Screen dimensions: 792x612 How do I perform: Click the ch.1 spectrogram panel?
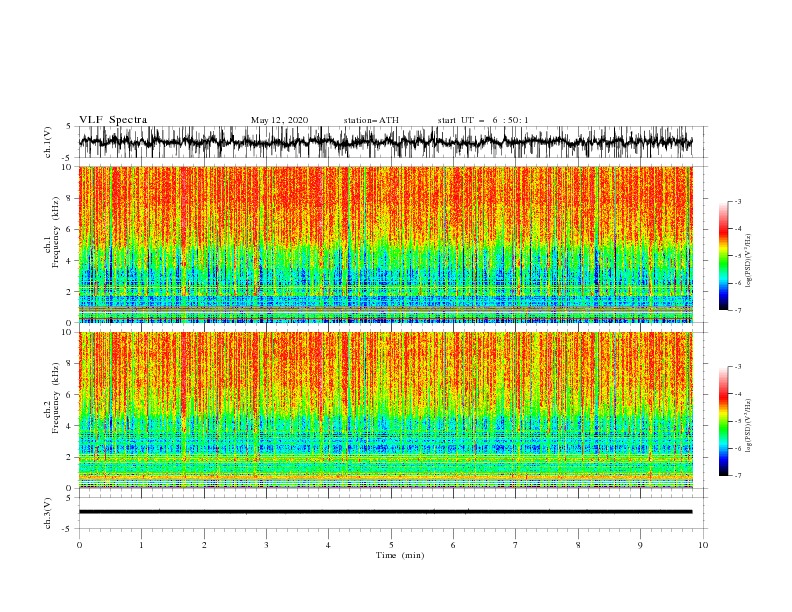pos(385,244)
